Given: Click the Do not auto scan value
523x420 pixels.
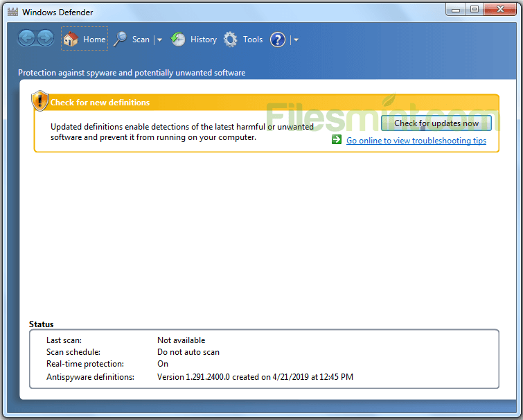Looking at the screenshot, I should pos(188,352).
